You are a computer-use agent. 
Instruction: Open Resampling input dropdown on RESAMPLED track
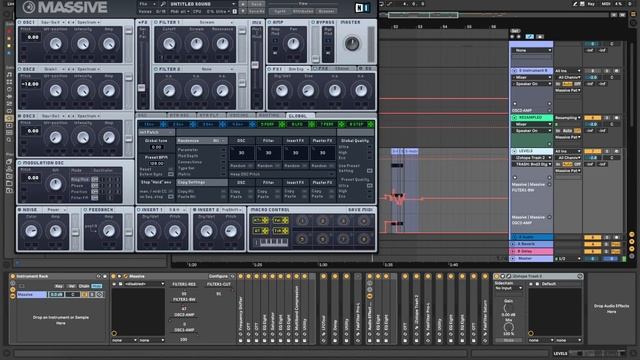pyautogui.click(x=567, y=118)
